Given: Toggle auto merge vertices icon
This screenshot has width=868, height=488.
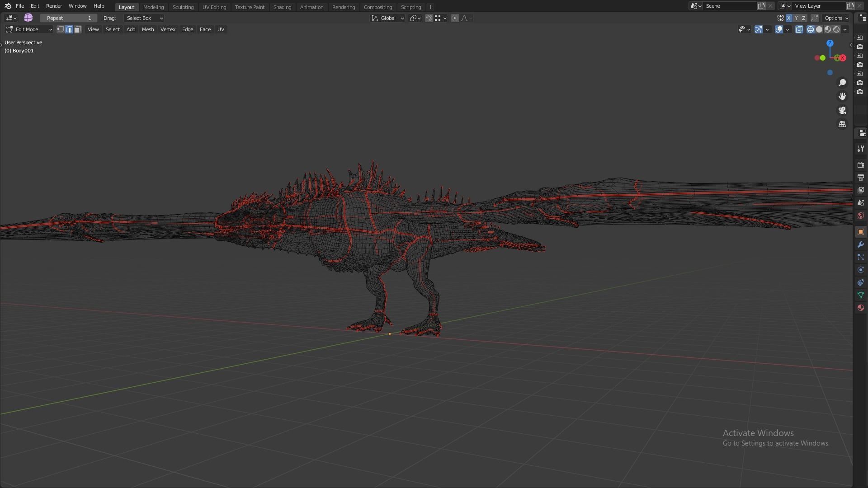Looking at the screenshot, I should pos(815,18).
